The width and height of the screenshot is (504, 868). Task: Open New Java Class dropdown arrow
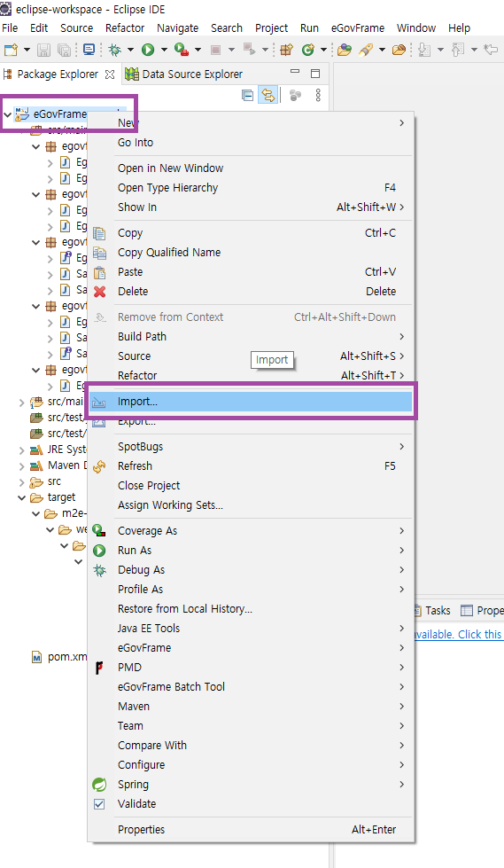[x=323, y=51]
